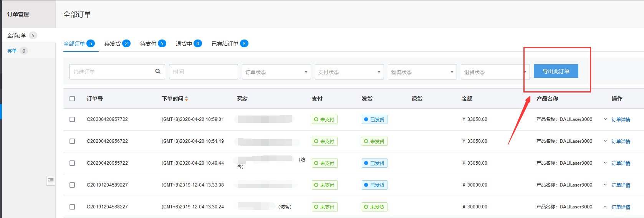Click the chevron beside order C20191204589227's 订单详情

pyautogui.click(x=605, y=185)
